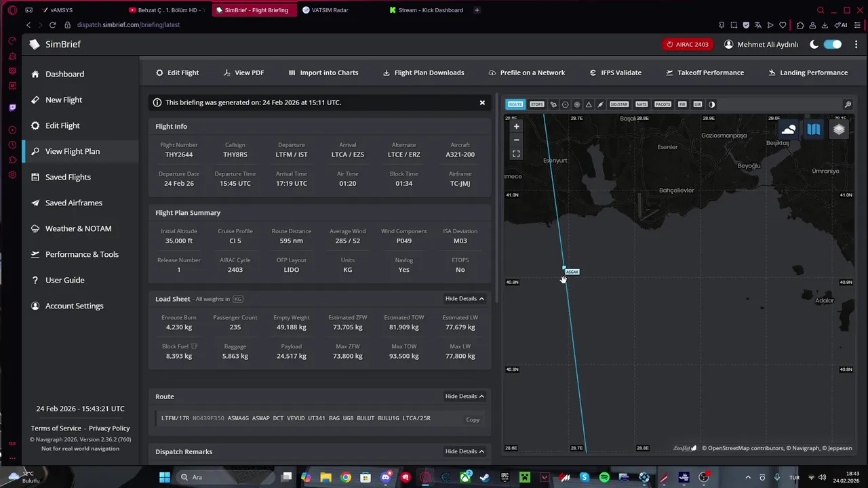Select Edit Flight in the sidebar
This screenshot has width=868, height=488.
[x=62, y=125]
